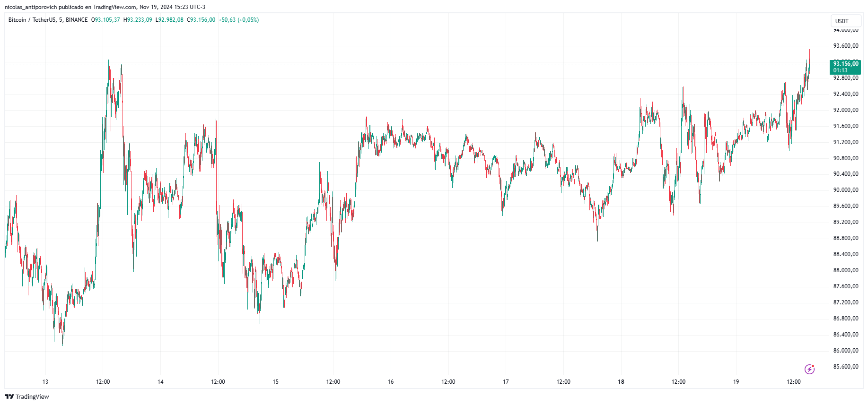The image size is (868, 405).
Task: Click date label 19 on time axis
Action: [736, 382]
